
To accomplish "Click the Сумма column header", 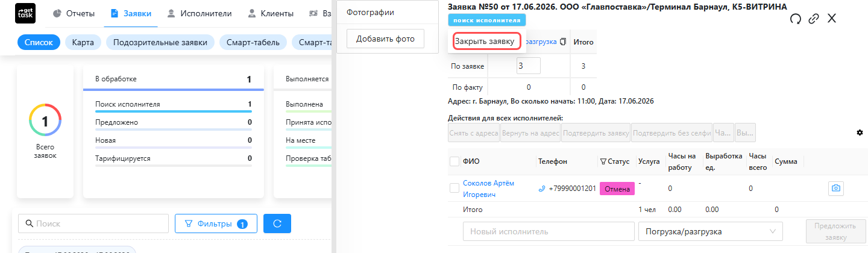I will 786,161.
